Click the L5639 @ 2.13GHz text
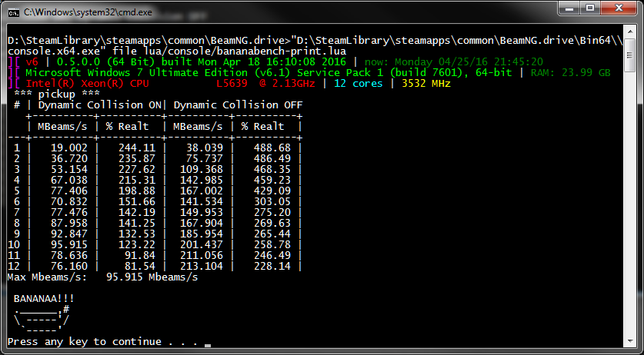Image resolution: width=644 pixels, height=355 pixels. tap(265, 83)
